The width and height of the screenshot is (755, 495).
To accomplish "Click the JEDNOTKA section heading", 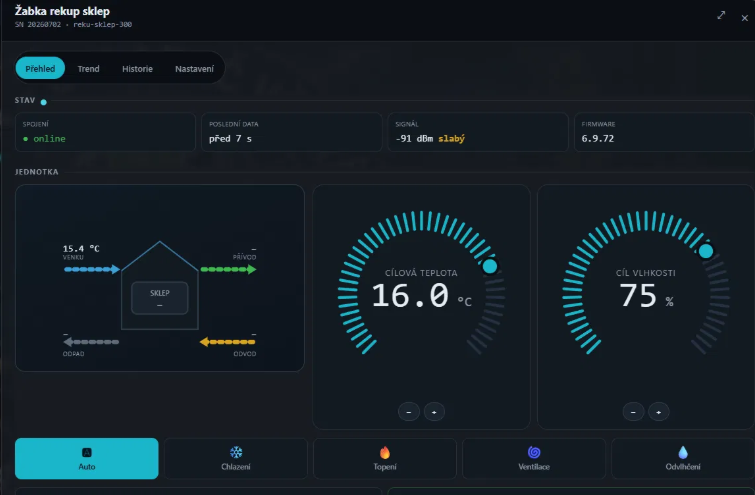I will (37, 172).
